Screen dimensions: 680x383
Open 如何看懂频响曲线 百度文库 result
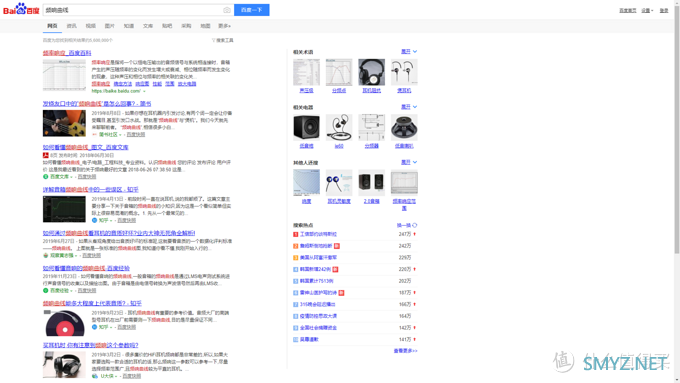[85, 147]
